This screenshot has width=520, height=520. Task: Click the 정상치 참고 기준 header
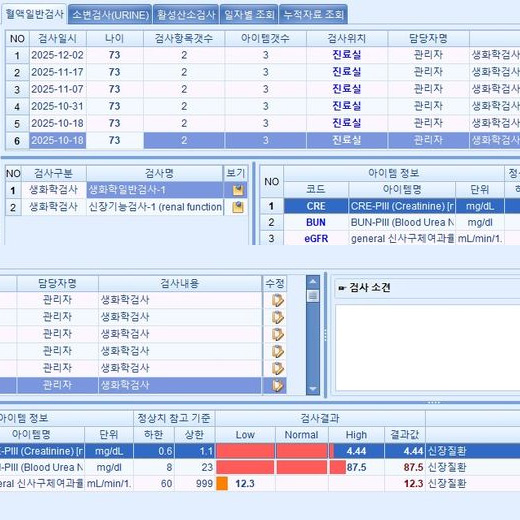pos(174,418)
